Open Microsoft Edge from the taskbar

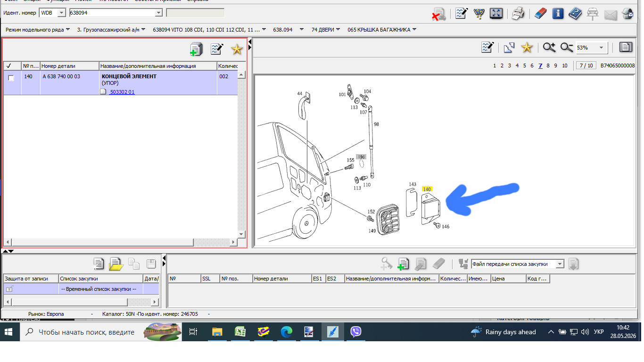click(x=287, y=332)
